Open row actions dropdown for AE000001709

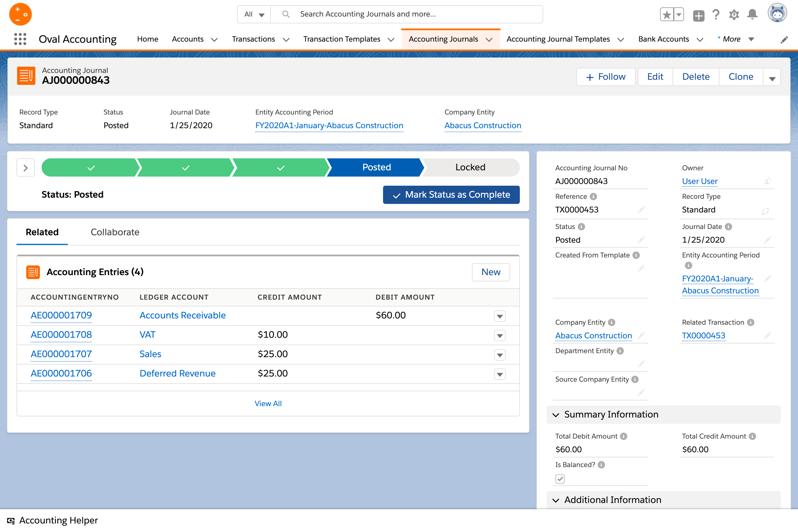tap(500, 316)
